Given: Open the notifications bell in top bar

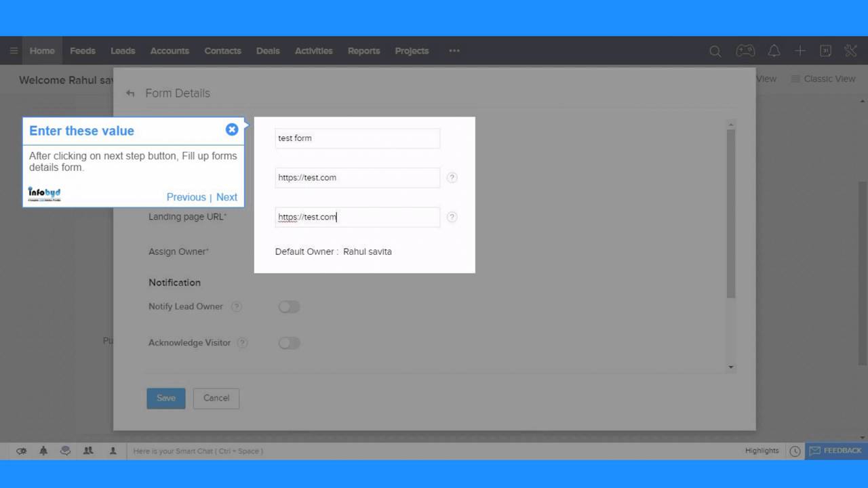Looking at the screenshot, I should point(774,51).
